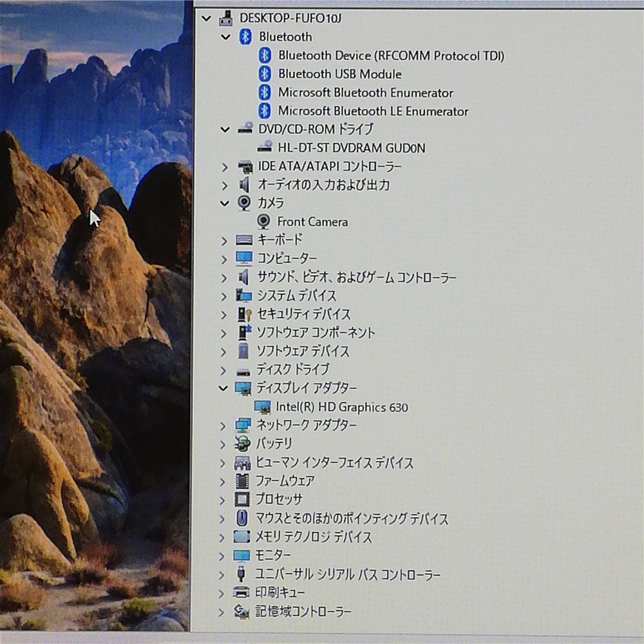
Task: Click the mouse icon for マウスとそのほかのポインティング デバイス
Action: [242, 518]
